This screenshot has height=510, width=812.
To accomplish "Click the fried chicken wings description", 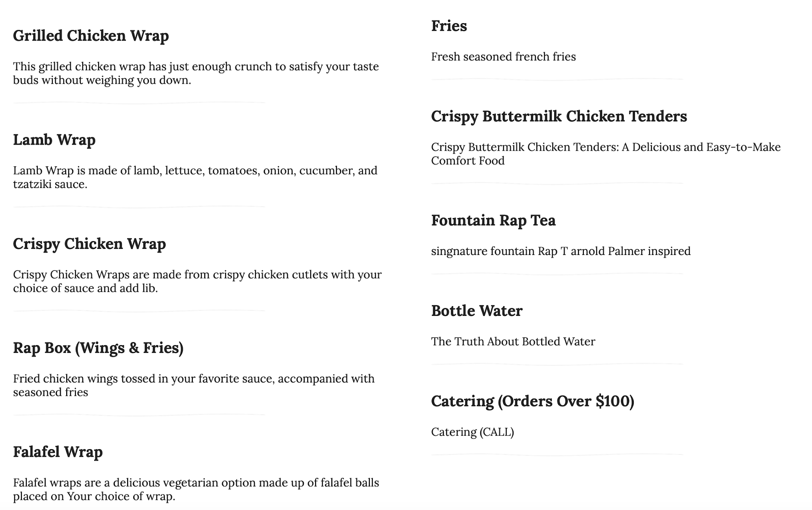I will point(194,385).
